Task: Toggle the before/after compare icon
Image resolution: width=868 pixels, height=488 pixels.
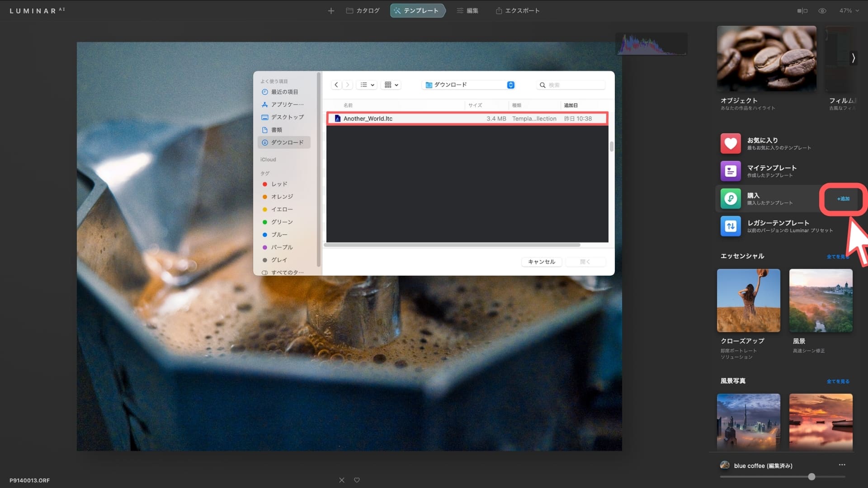Action: click(802, 10)
